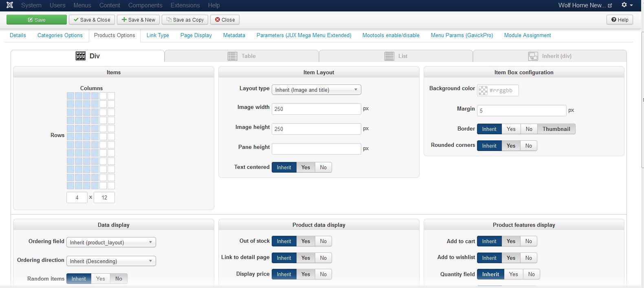Open the Module Assignment tab
Viewport: 644px width, 288px height.
click(x=528, y=35)
